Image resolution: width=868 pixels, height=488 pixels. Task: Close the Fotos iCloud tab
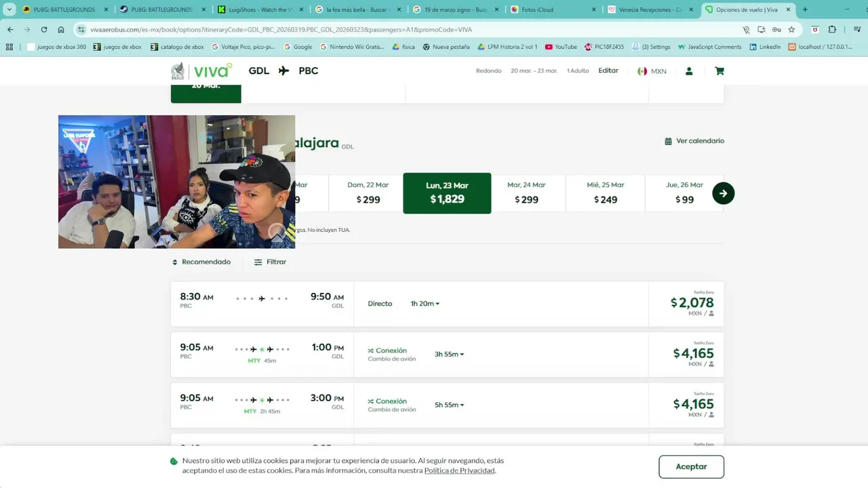(x=594, y=9)
